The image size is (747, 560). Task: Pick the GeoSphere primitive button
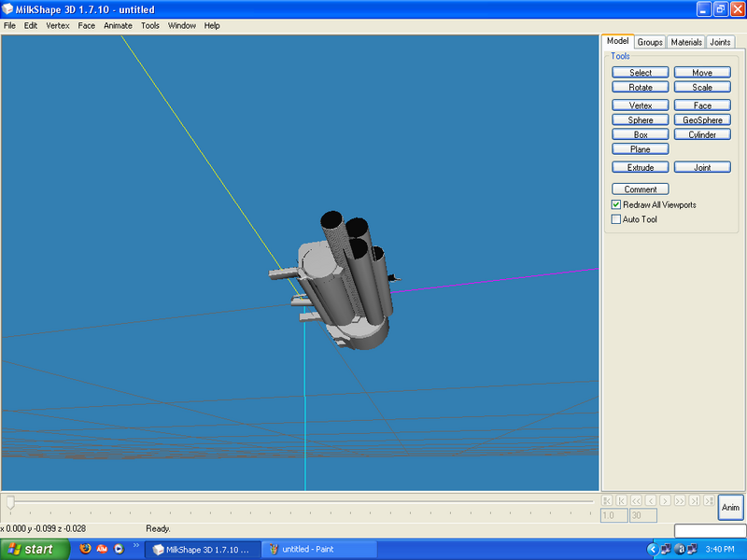click(702, 120)
